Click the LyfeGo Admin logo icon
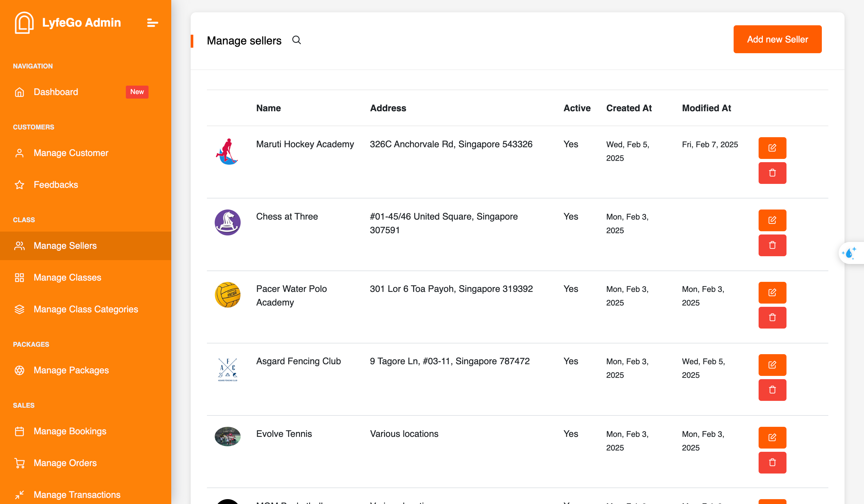This screenshot has height=504, width=864. coord(24,23)
